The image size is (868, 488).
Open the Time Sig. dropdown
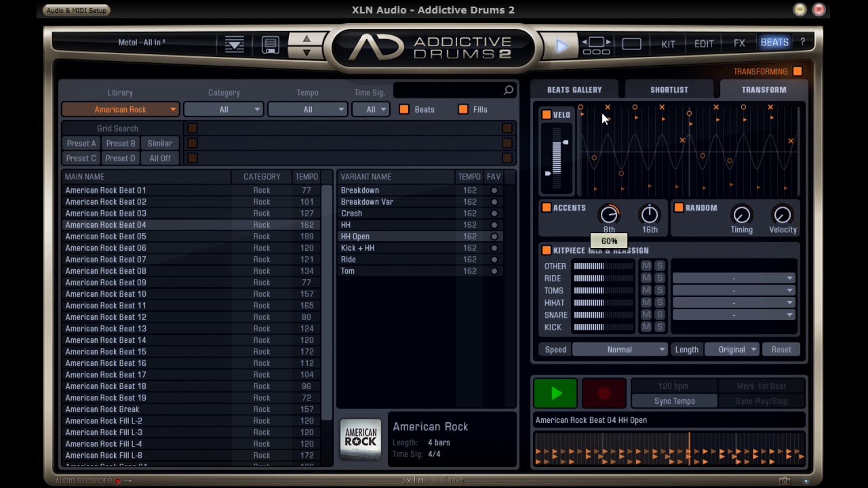[x=370, y=109]
